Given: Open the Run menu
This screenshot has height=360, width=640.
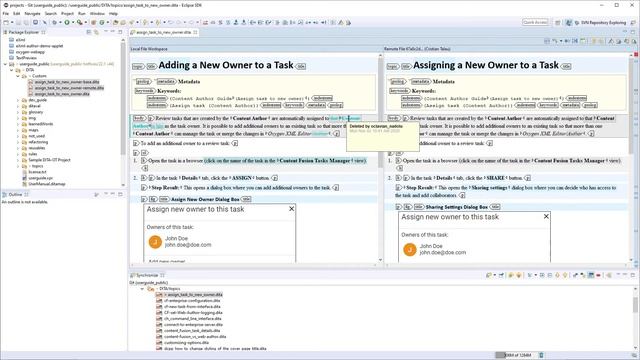Looking at the screenshot, I should (82, 13).
